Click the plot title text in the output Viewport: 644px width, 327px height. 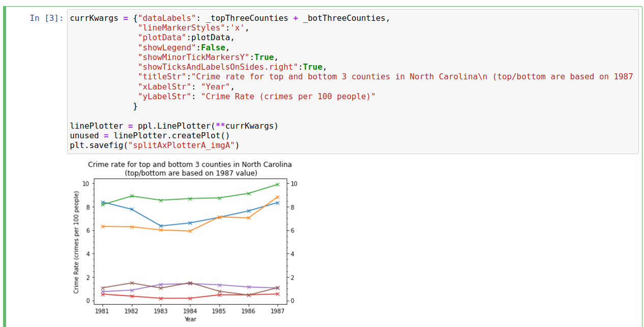tap(190, 169)
